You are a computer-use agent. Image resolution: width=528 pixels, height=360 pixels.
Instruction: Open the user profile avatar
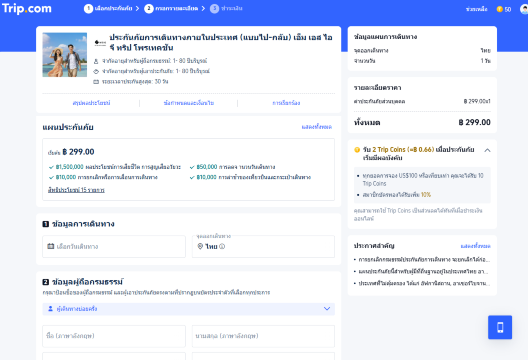coord(524,9)
